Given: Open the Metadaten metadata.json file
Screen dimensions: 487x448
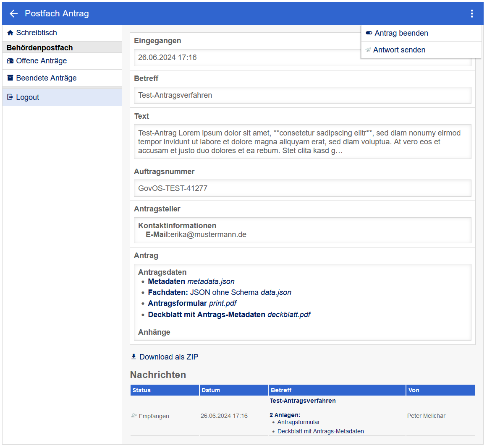Looking at the screenshot, I should (191, 281).
